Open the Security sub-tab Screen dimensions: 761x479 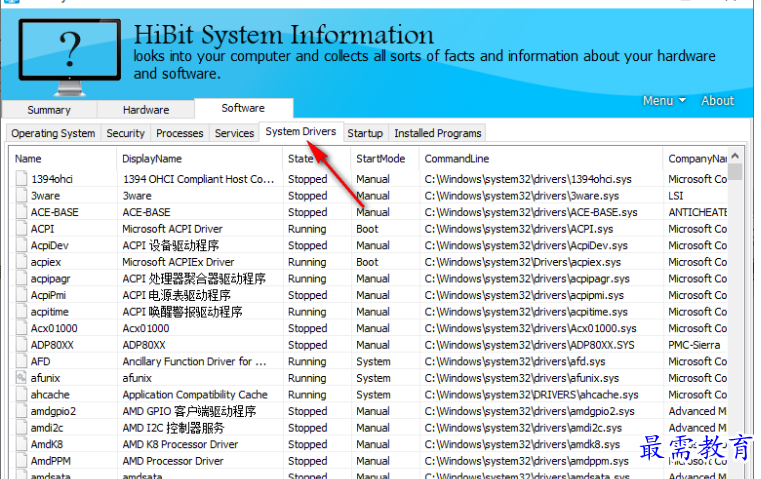(126, 133)
